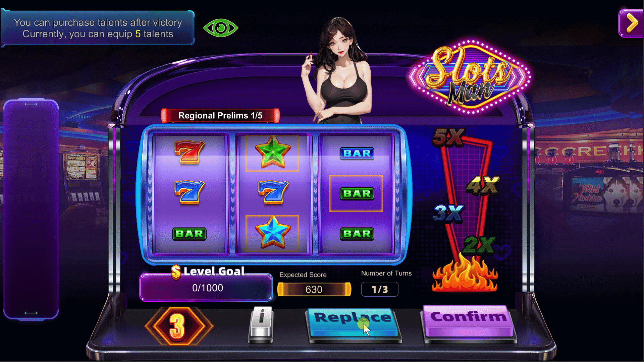Select the blue star symbol
Viewport: 644px width, 362px height.
(273, 233)
